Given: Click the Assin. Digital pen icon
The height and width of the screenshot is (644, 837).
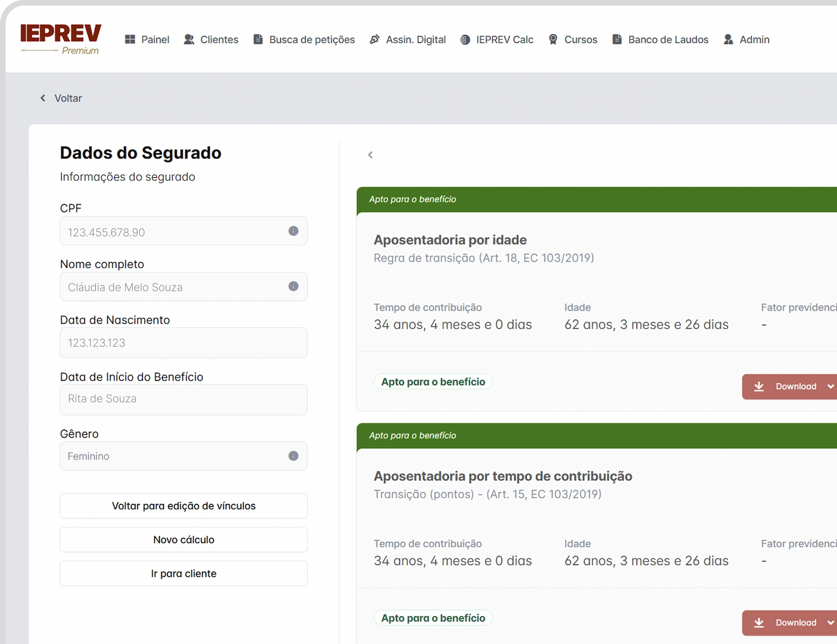Looking at the screenshot, I should [375, 39].
